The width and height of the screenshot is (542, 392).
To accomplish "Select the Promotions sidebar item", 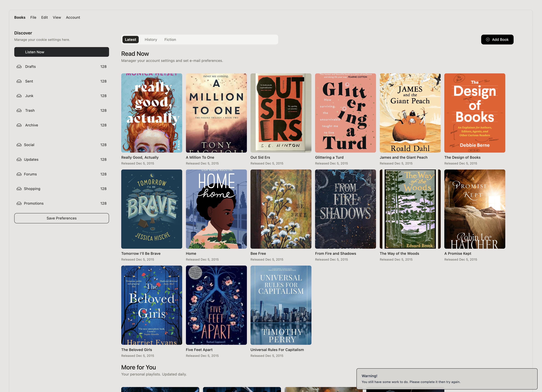I will (x=34, y=203).
